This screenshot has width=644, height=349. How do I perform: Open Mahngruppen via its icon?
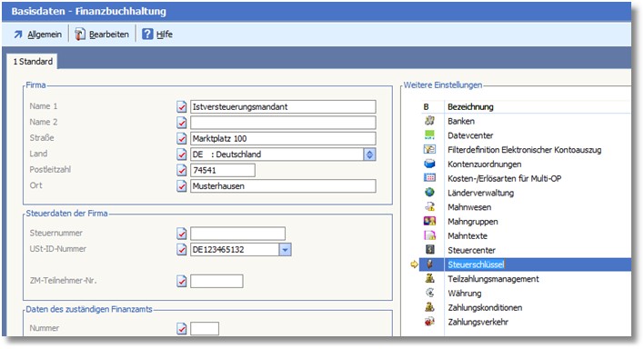point(429,222)
